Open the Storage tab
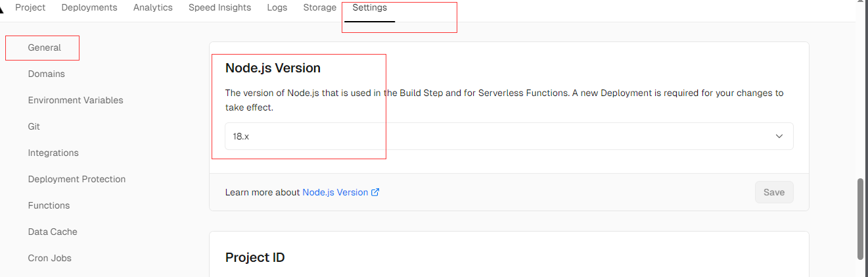Image resolution: width=868 pixels, height=277 pixels. point(320,8)
